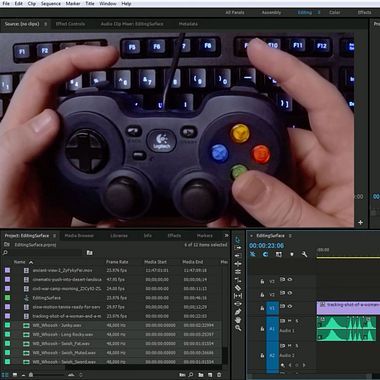Reverse sort with the Name column arrow
Image resolution: width=380 pixels, height=380 pixels.
click(x=31, y=262)
